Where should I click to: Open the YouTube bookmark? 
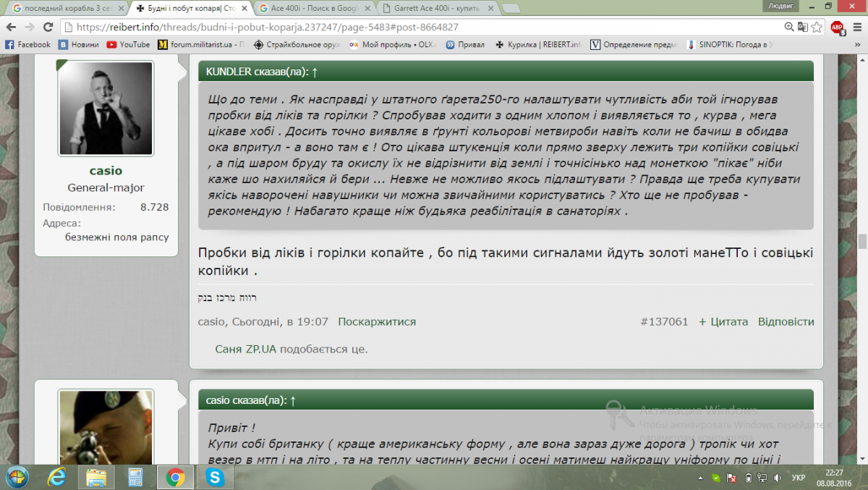[128, 44]
